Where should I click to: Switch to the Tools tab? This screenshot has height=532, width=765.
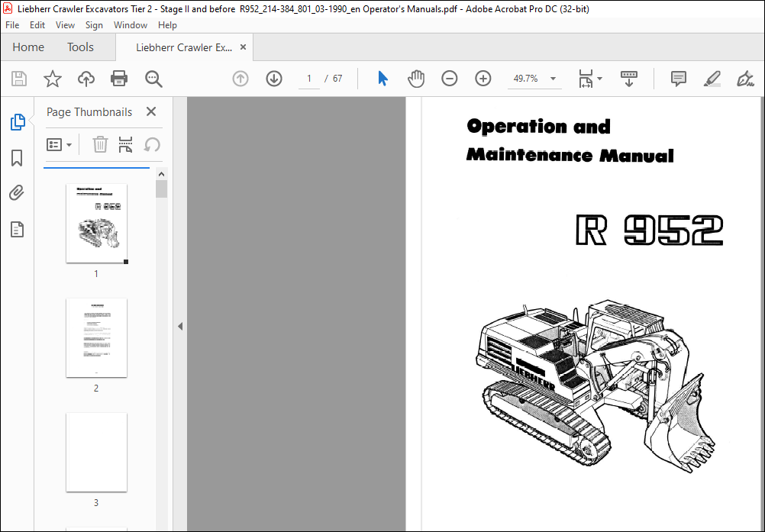coord(80,47)
